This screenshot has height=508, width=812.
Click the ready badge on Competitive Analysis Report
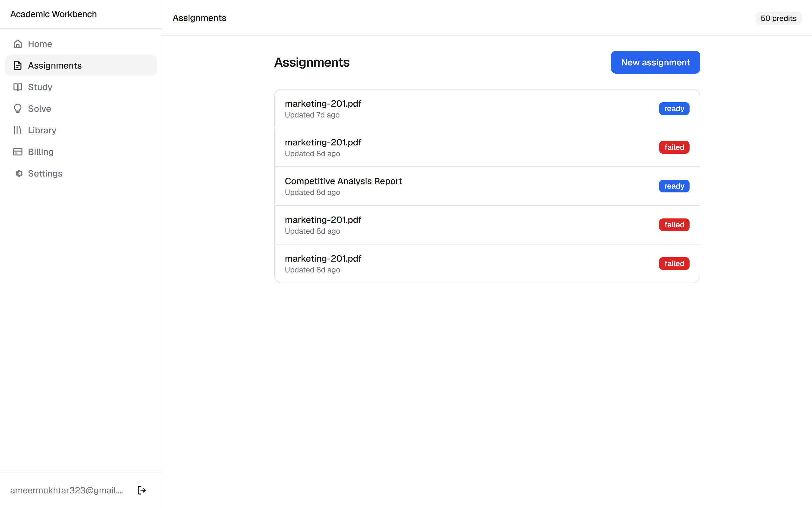pyautogui.click(x=674, y=186)
